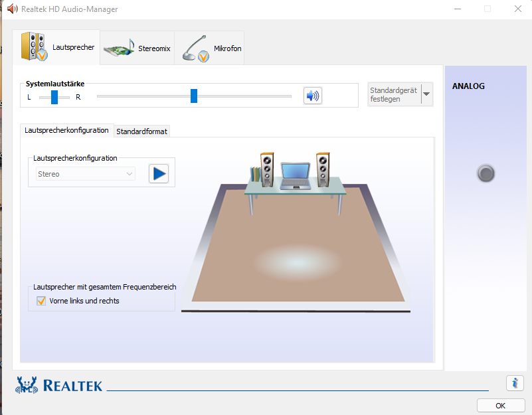532x415 pixels.
Task: Select the Lautsprecherkonfiguration sub-tab
Action: click(x=67, y=130)
